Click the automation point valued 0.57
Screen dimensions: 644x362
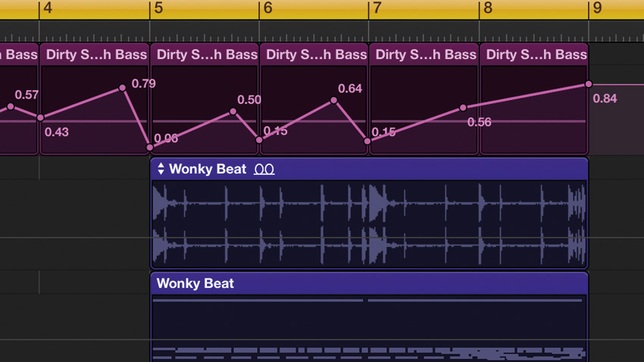point(11,107)
